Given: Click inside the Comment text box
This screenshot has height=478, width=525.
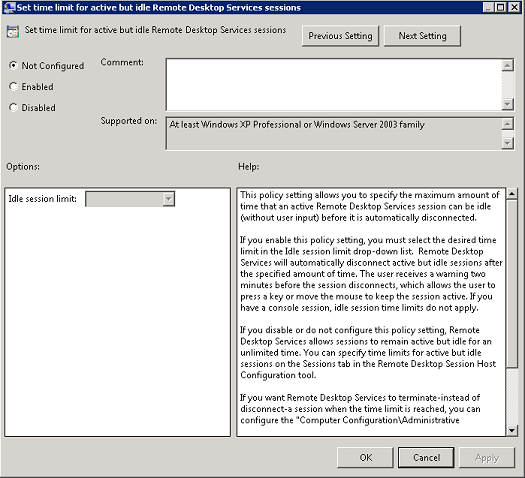Looking at the screenshot, I should 334,84.
